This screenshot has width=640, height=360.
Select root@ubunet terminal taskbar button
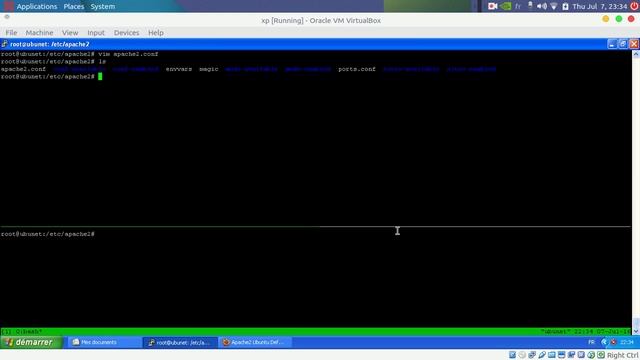tap(180, 342)
